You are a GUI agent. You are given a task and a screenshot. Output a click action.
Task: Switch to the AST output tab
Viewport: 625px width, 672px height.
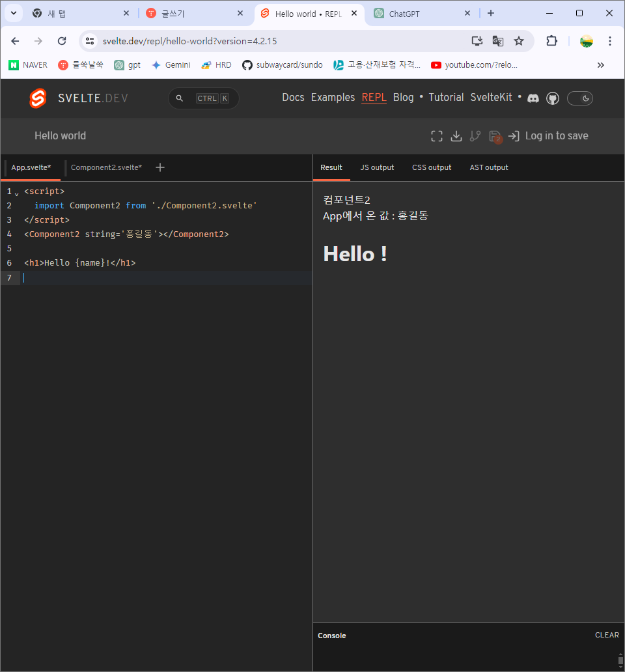click(489, 167)
